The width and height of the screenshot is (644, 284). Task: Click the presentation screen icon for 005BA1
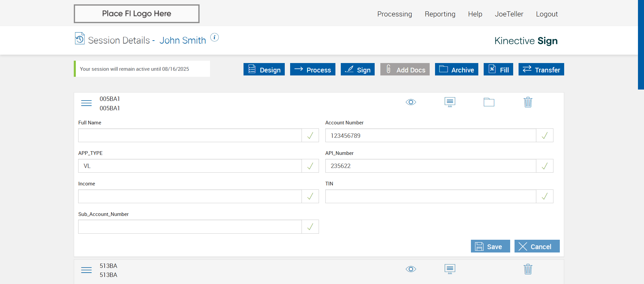click(450, 102)
